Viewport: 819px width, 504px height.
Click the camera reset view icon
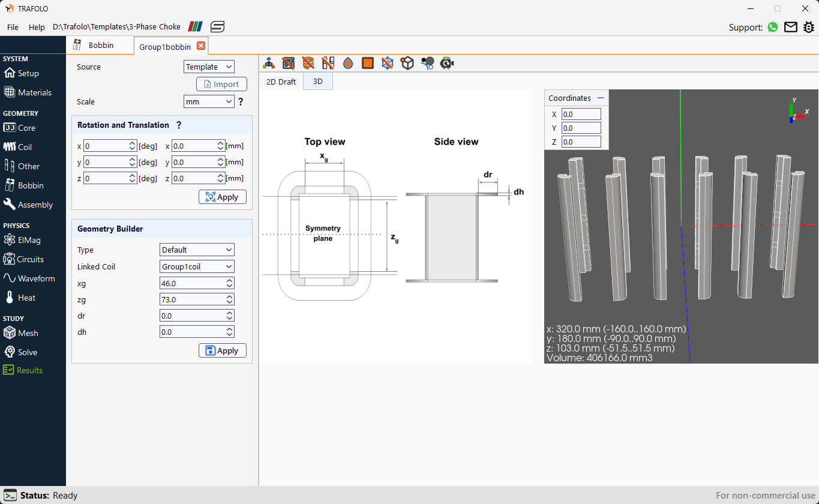coord(447,63)
